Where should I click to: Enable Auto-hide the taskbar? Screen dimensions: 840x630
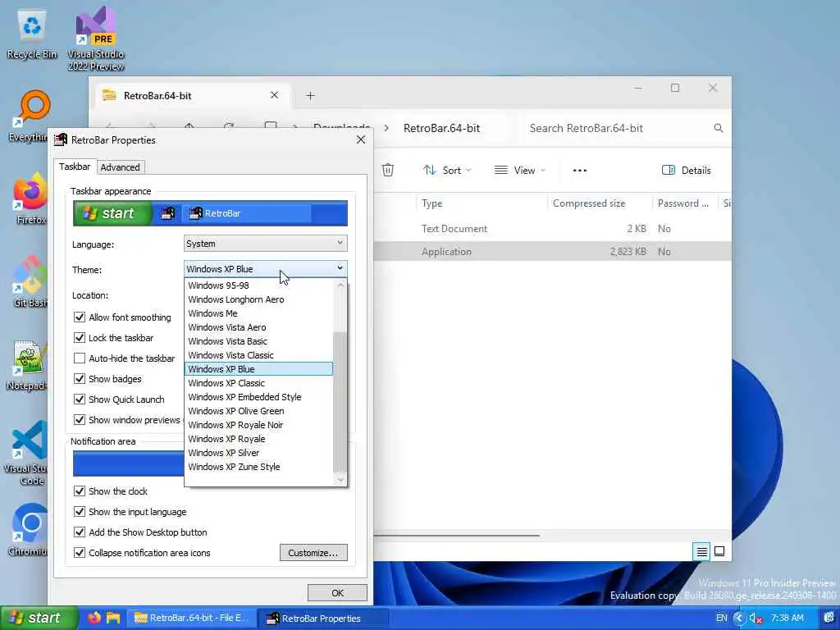click(80, 358)
